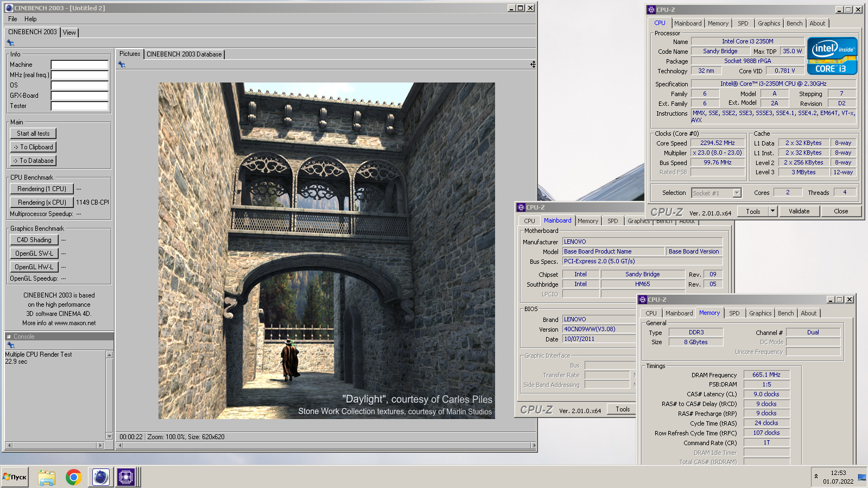868x488 pixels.
Task: Run Rendering (x CPU) benchmark
Action: [x=42, y=202]
